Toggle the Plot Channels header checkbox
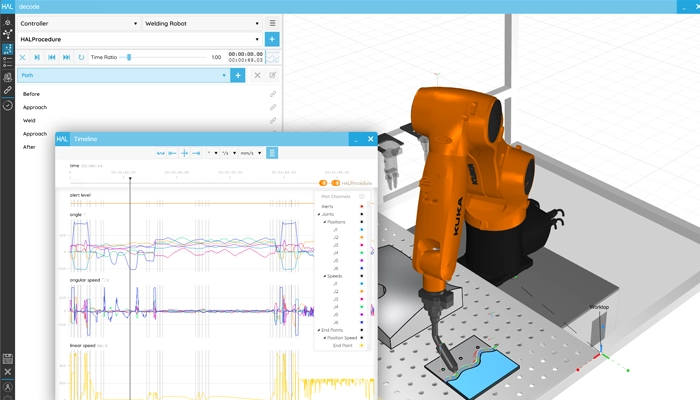Viewport: 700px width, 400px height. tap(362, 197)
